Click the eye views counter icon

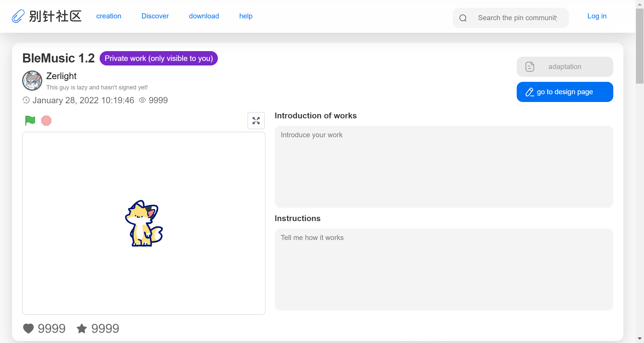(x=142, y=100)
